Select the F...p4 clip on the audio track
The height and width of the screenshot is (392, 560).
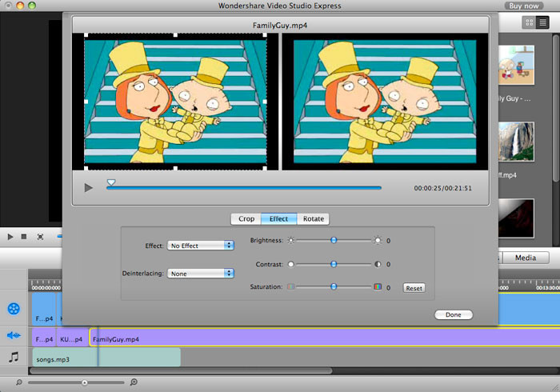(44, 338)
